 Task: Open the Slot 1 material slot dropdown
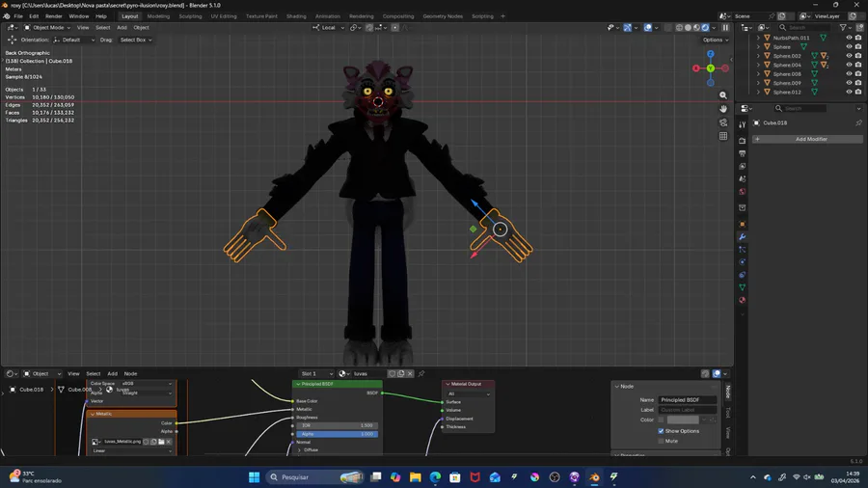(x=316, y=373)
